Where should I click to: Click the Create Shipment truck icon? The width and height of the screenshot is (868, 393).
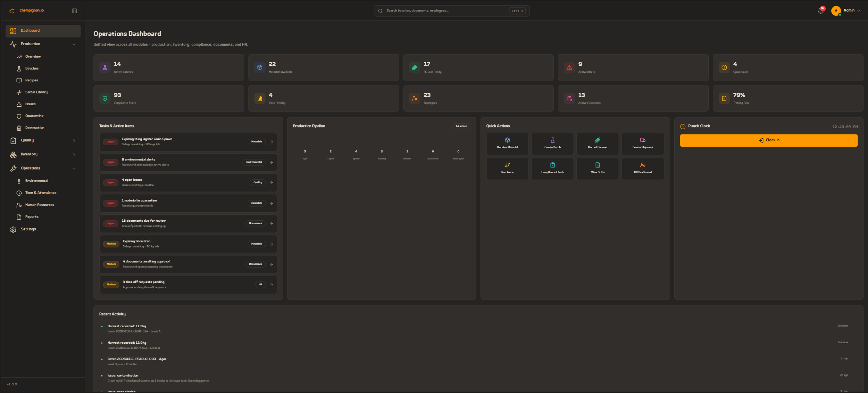coord(642,140)
